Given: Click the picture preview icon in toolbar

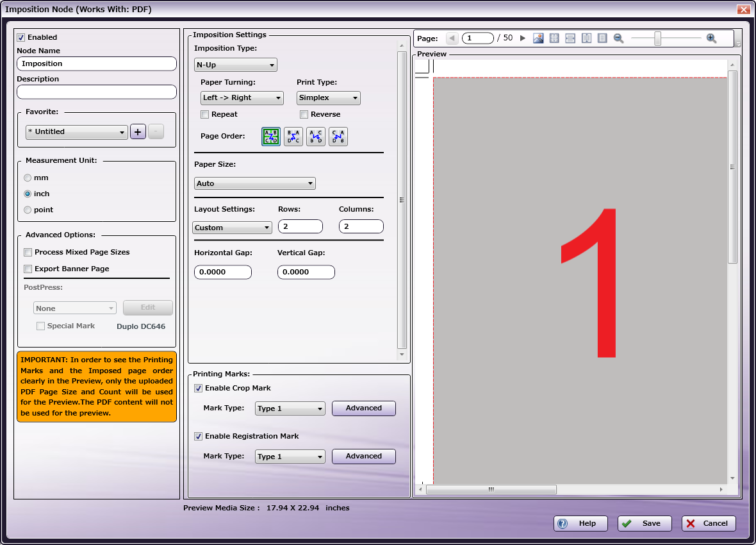Looking at the screenshot, I should coord(539,38).
